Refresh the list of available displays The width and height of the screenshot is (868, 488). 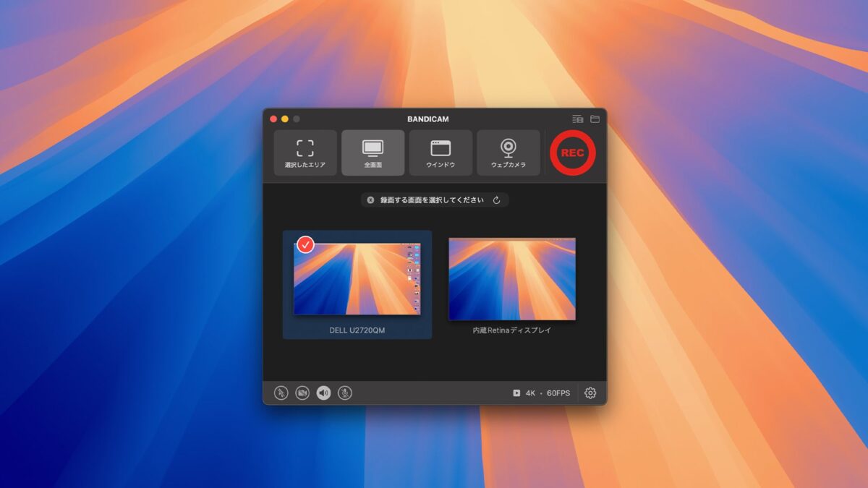[x=497, y=200]
